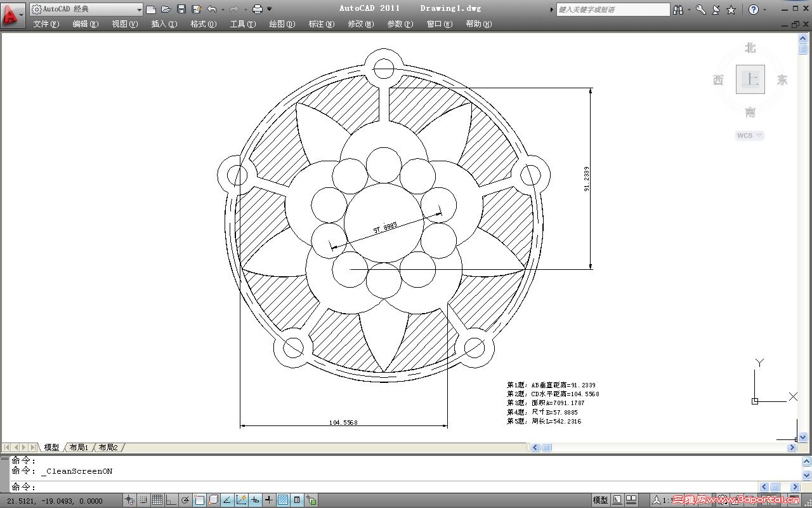The image size is (812, 508).
Task: Toggle Selection Cycling in status bar
Action: tap(311, 500)
